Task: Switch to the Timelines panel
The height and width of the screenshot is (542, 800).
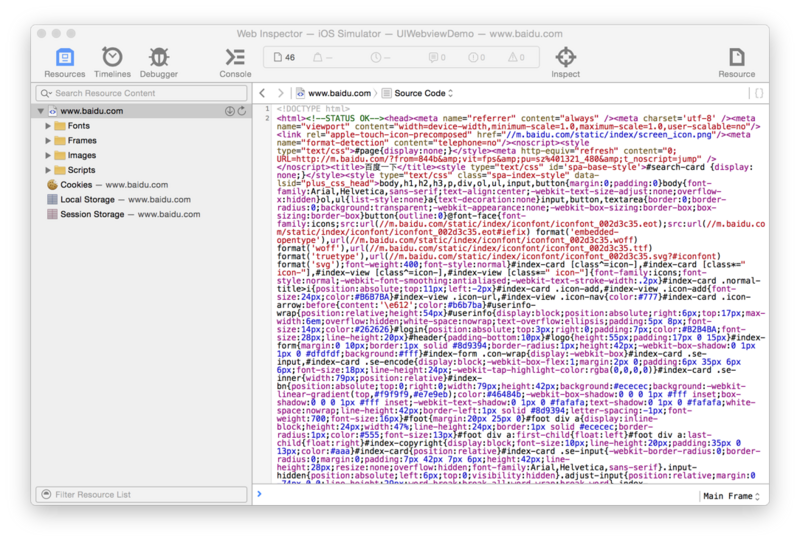Action: point(112,62)
